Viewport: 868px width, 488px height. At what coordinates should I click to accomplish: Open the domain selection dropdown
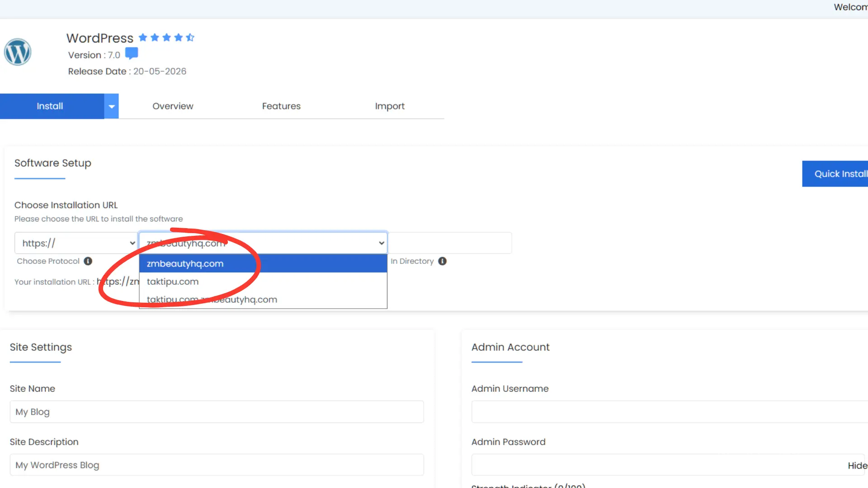click(x=263, y=243)
